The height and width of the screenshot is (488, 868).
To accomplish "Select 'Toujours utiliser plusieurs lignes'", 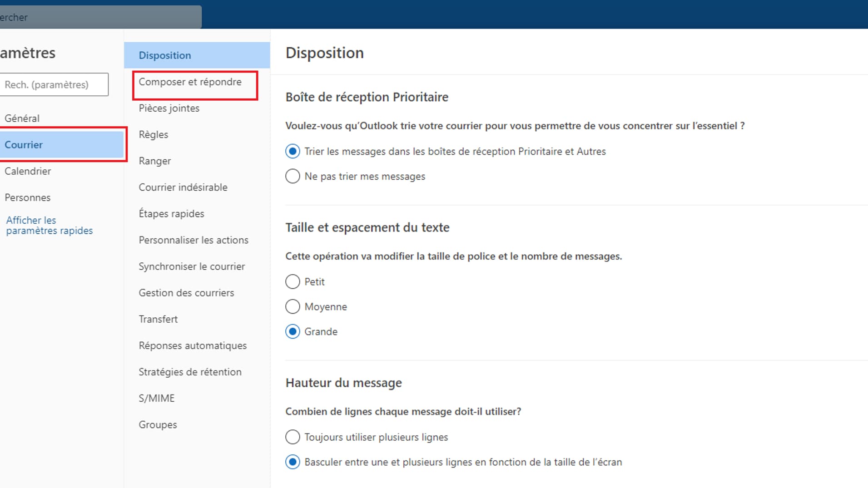I will [x=293, y=437].
